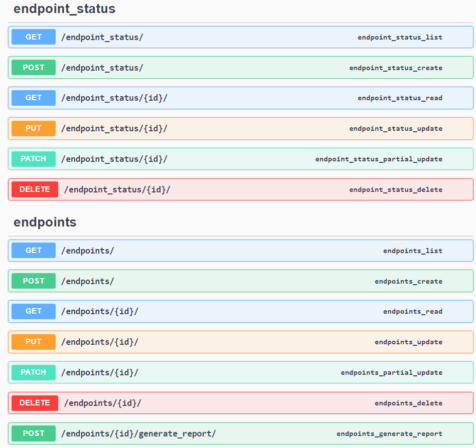Open the GET endpoints_read operation row
Screen dimensions: 476x448
[241, 311]
